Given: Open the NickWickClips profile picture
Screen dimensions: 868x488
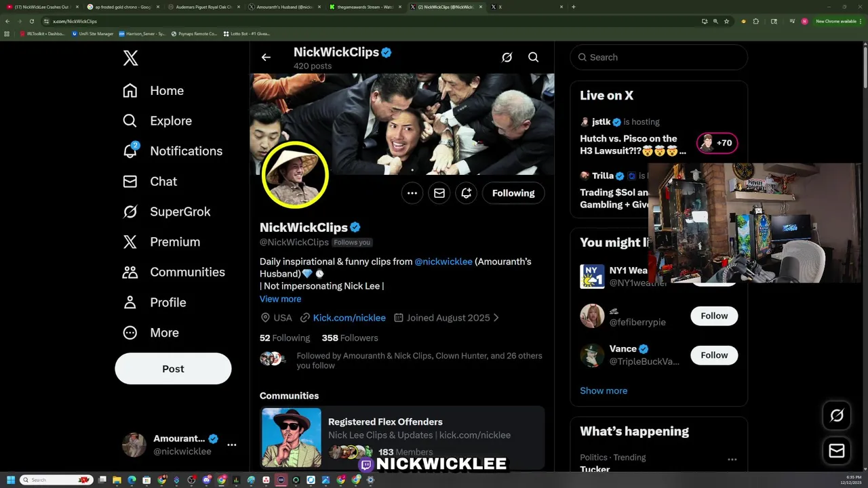Looking at the screenshot, I should (x=295, y=174).
